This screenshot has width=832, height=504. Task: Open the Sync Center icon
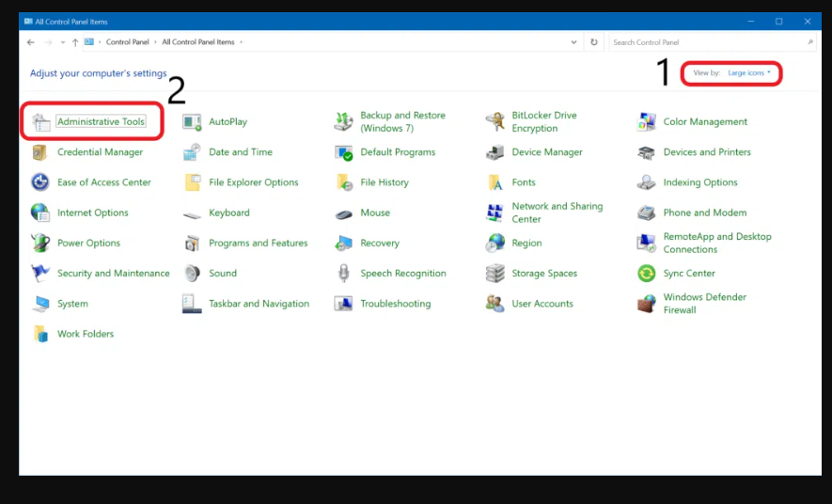647,274
